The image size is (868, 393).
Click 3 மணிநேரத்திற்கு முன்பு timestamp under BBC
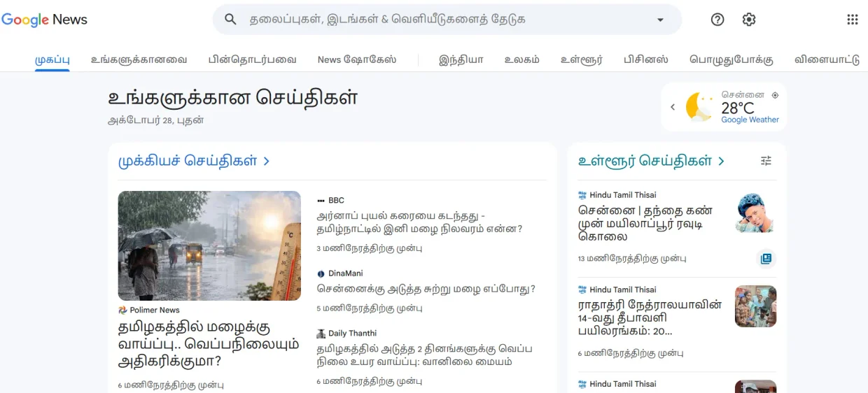coord(370,248)
